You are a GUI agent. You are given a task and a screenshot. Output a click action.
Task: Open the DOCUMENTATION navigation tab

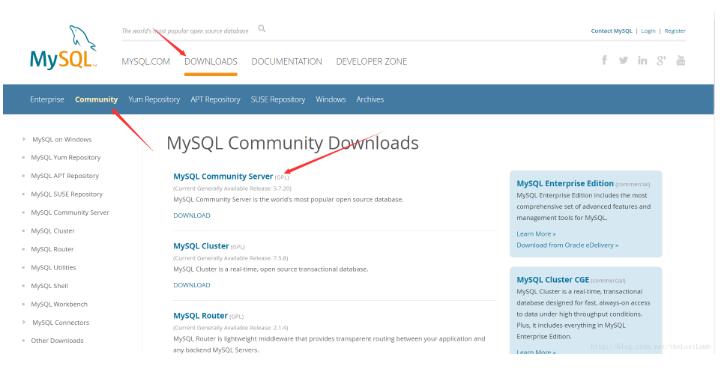pos(287,62)
